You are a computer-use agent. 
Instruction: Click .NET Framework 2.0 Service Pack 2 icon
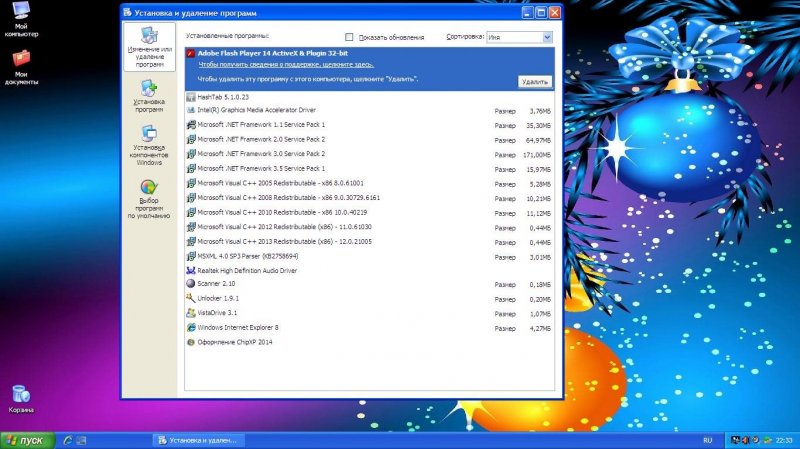pos(191,139)
